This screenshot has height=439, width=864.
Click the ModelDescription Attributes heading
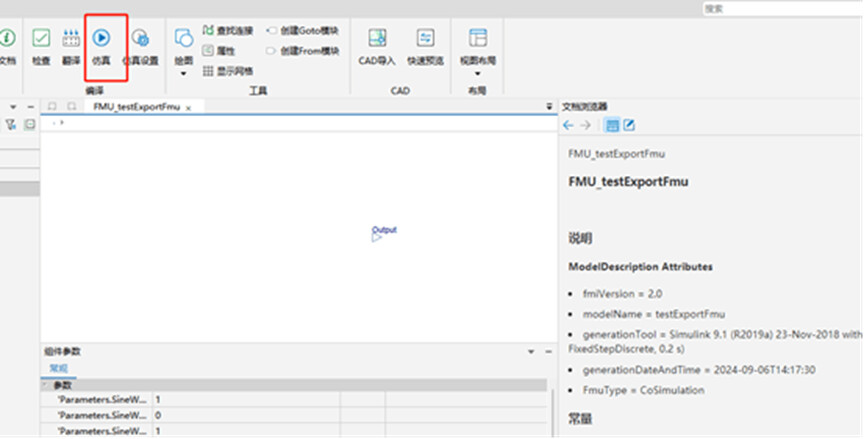point(640,267)
